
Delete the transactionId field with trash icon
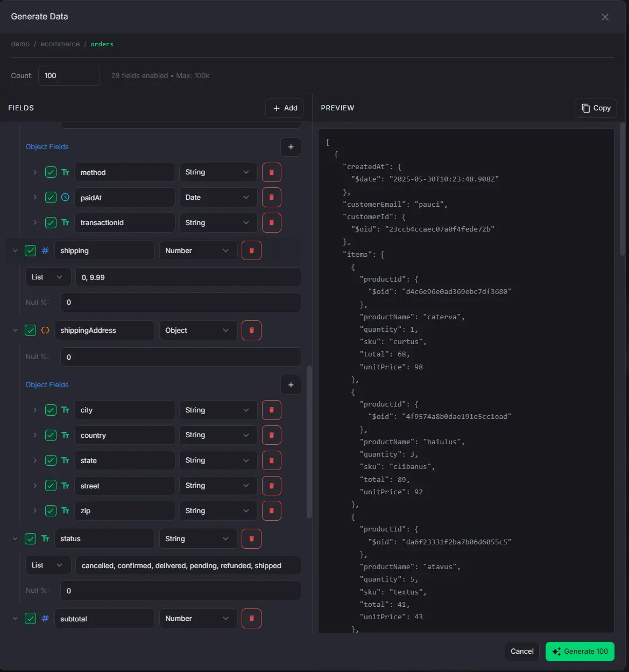click(271, 222)
